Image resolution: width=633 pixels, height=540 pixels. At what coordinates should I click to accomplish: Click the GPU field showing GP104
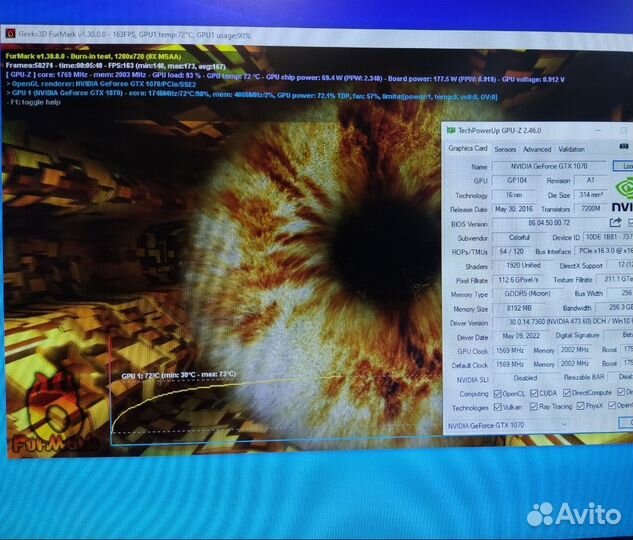point(517,180)
